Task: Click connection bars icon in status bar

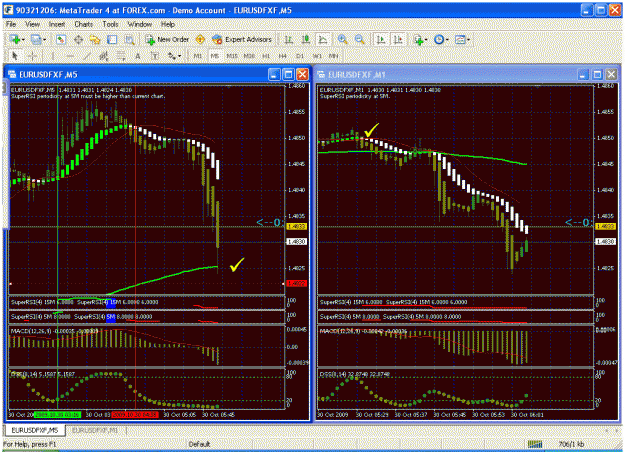Action: pyautogui.click(x=535, y=444)
